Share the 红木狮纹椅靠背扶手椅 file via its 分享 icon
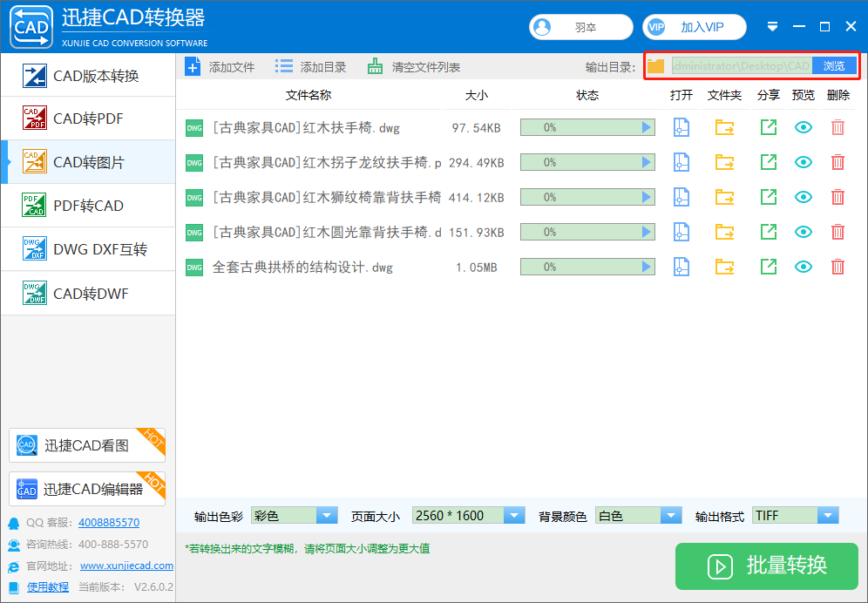Screen dimensions: 868x603 pos(768,197)
